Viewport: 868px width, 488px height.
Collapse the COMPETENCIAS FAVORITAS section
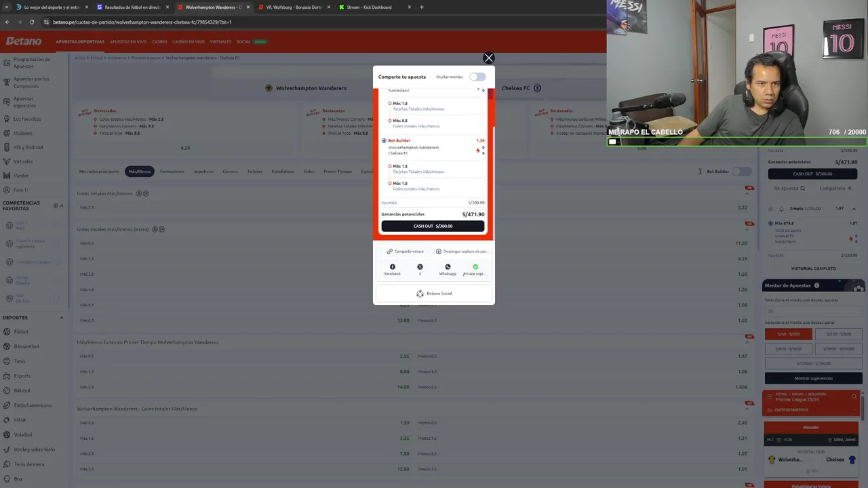[x=62, y=205]
